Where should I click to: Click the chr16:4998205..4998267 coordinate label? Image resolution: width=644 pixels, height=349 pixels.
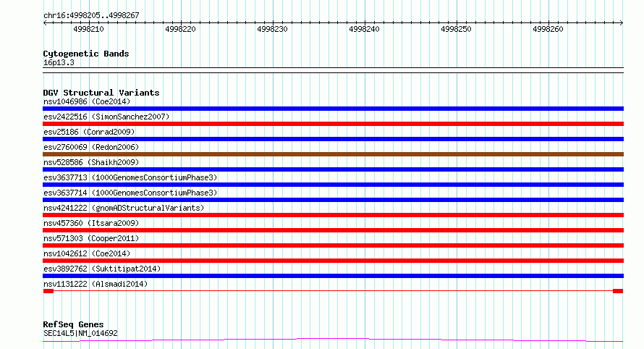click(91, 16)
